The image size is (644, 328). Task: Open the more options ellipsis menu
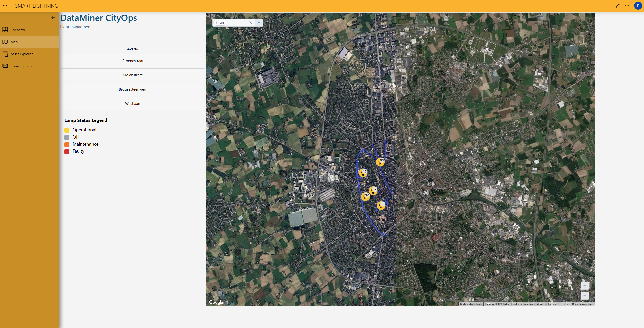(x=627, y=6)
